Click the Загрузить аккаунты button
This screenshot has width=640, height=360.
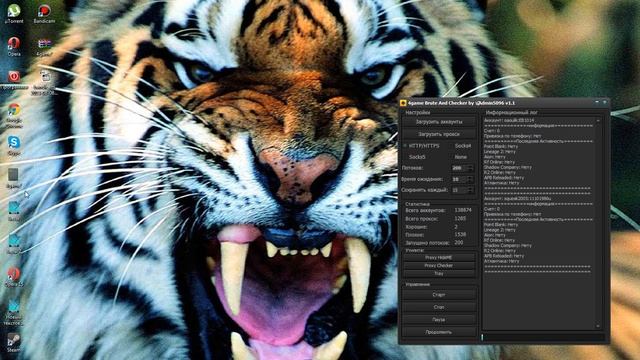(x=439, y=122)
